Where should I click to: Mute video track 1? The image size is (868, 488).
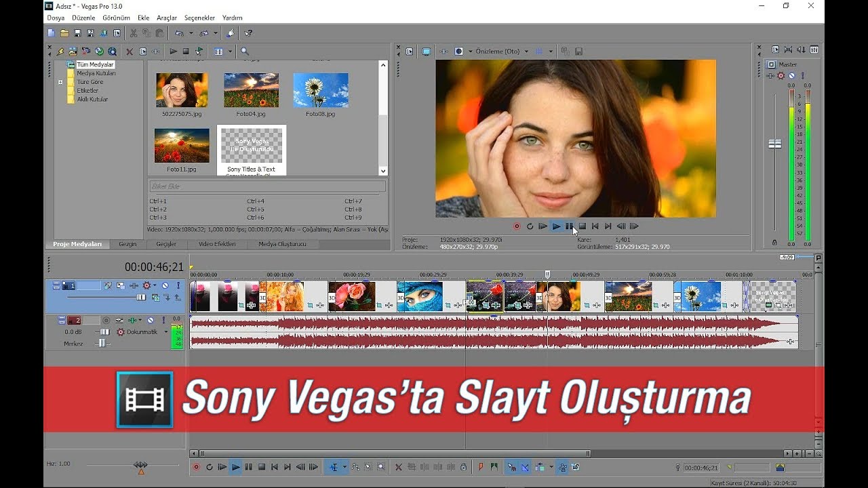click(x=165, y=285)
